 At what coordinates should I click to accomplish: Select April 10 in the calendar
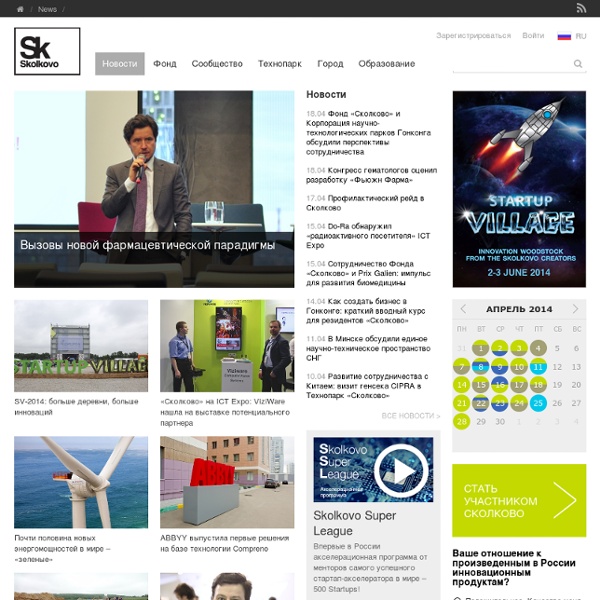coord(519,367)
